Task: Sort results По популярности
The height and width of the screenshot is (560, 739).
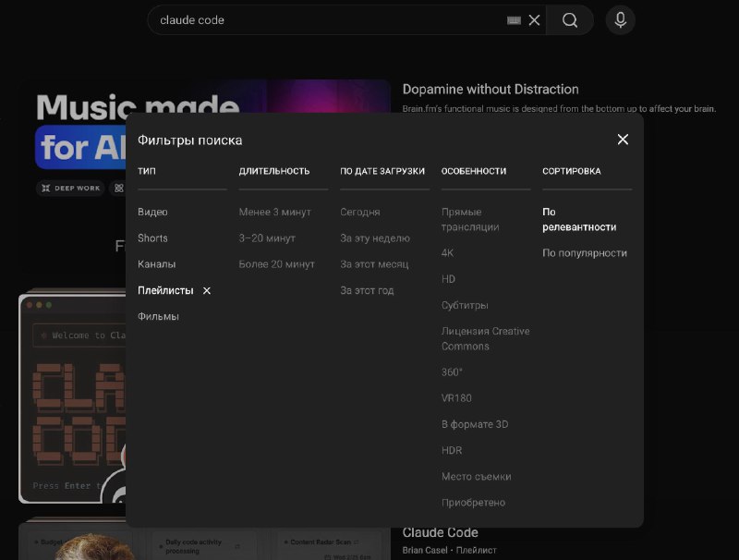Action: point(584,253)
